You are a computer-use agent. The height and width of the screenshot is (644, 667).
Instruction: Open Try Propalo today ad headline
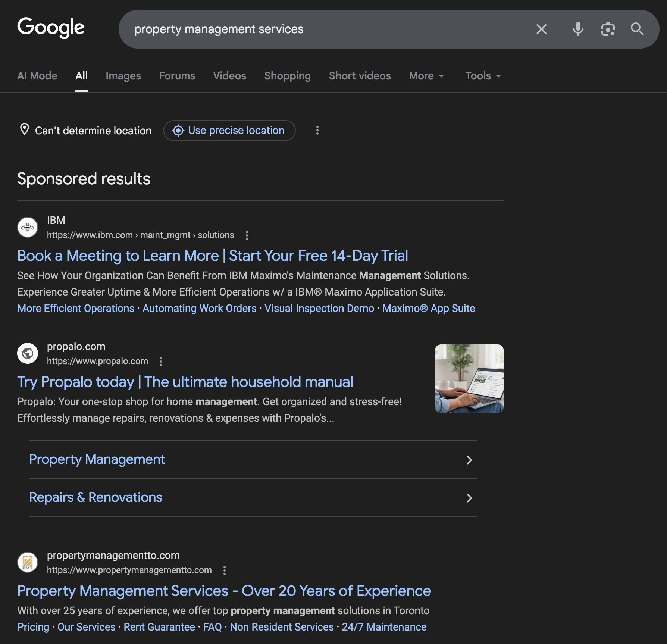(x=185, y=382)
